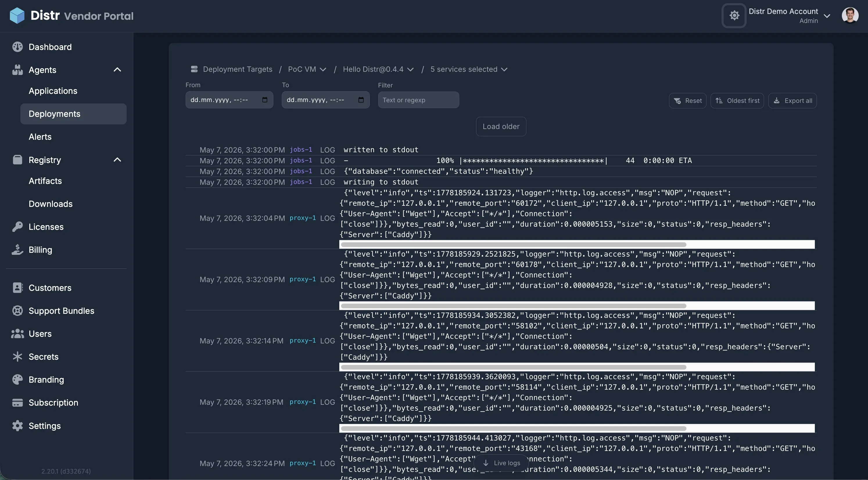Open the To calendar picker icon
This screenshot has width=868, height=480.
(361, 100)
